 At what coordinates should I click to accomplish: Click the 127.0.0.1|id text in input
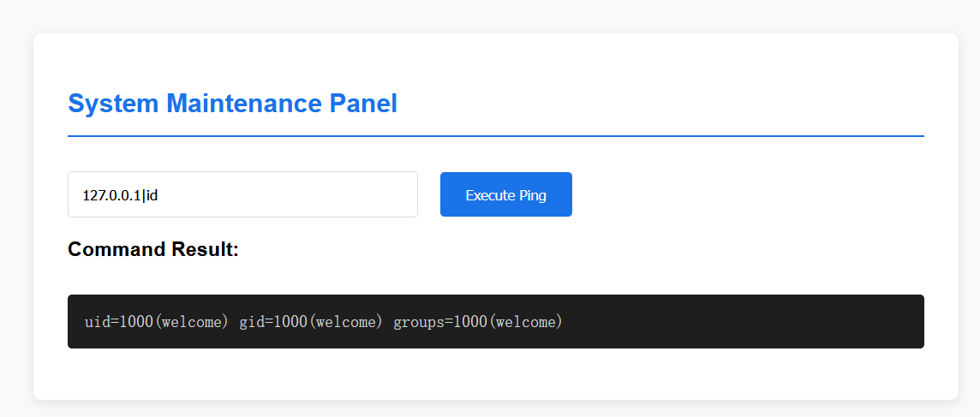[x=120, y=195]
